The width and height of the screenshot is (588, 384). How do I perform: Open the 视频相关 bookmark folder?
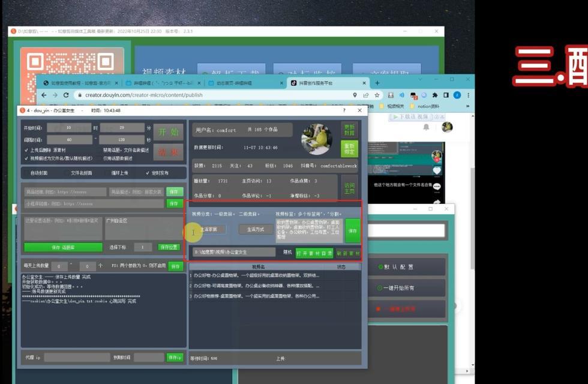point(392,107)
